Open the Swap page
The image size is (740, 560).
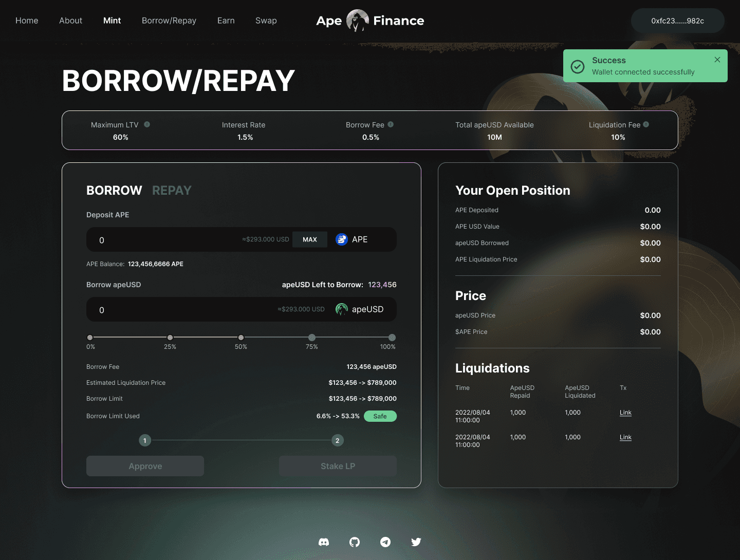pos(266,21)
